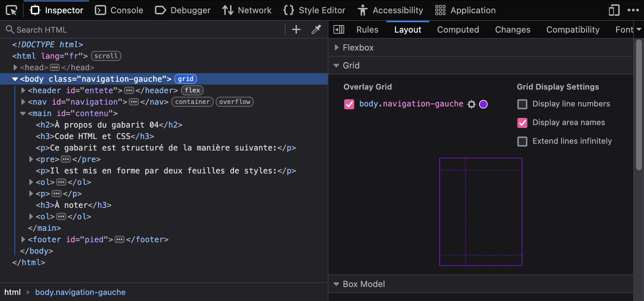Viewport: 644px width, 301px height.
Task: Select the h3 'Code HTML et CSS' node
Action: tap(95, 136)
